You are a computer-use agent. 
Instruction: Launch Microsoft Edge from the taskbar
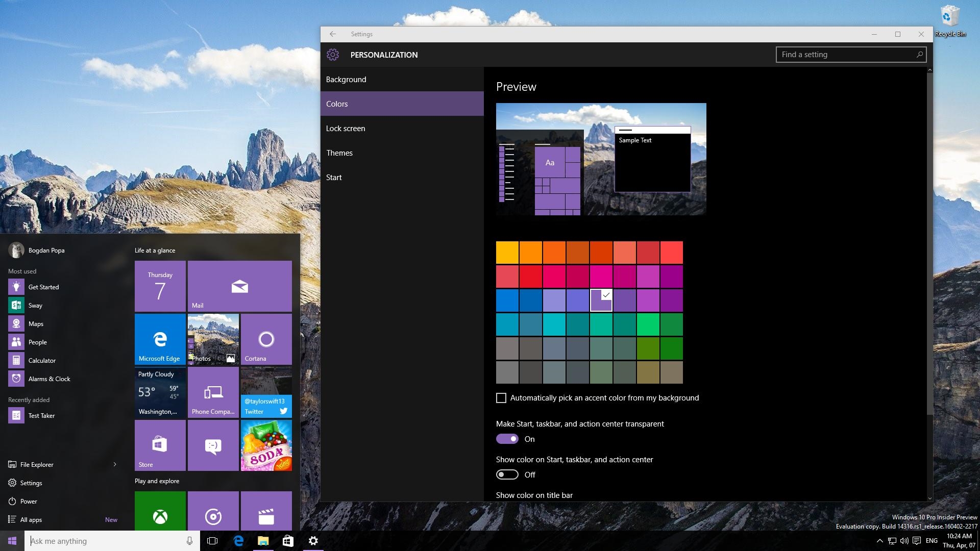(238, 541)
